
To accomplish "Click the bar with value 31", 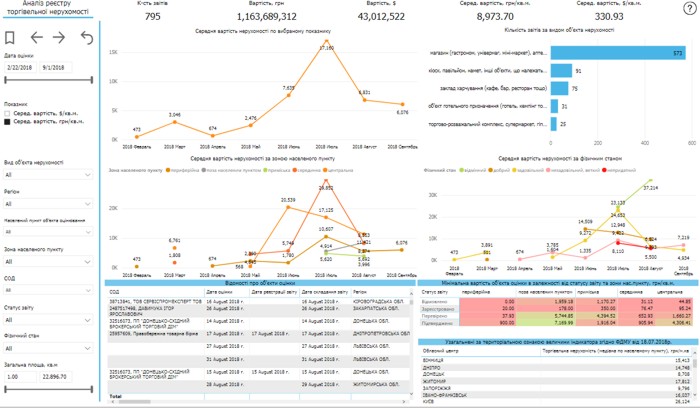I will coord(554,106).
